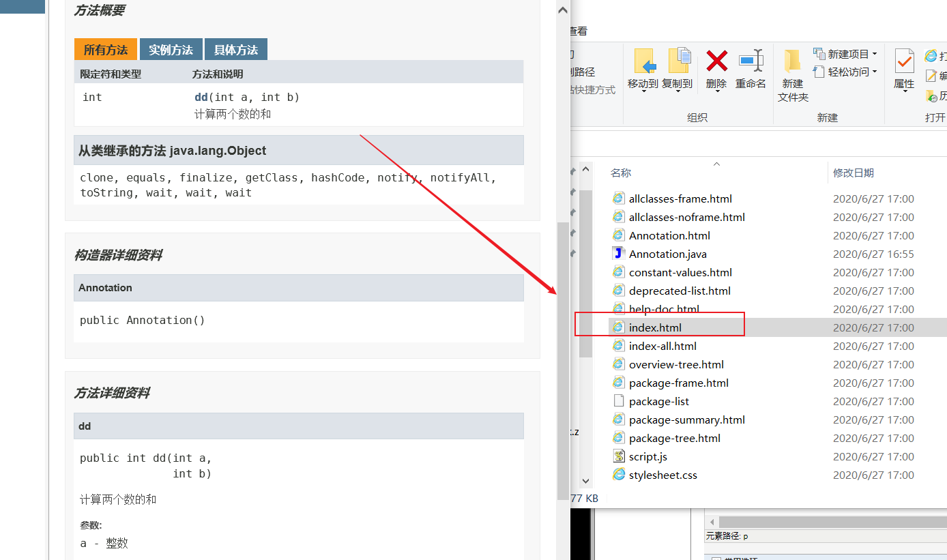This screenshot has width=947, height=560.
Task: Click IE icon beside deprecated-list.html
Action: click(x=619, y=291)
